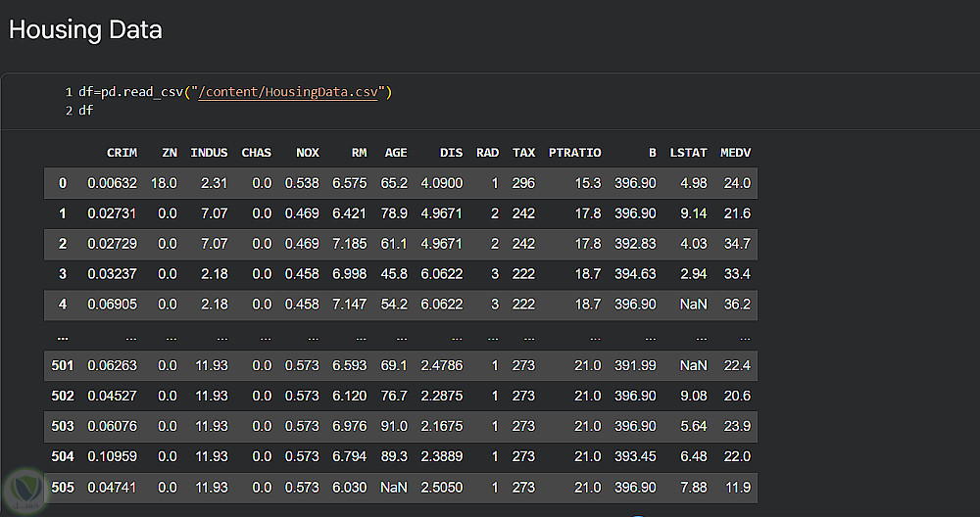Select the MEDV column header
This screenshot has height=517, width=980.
(735, 153)
